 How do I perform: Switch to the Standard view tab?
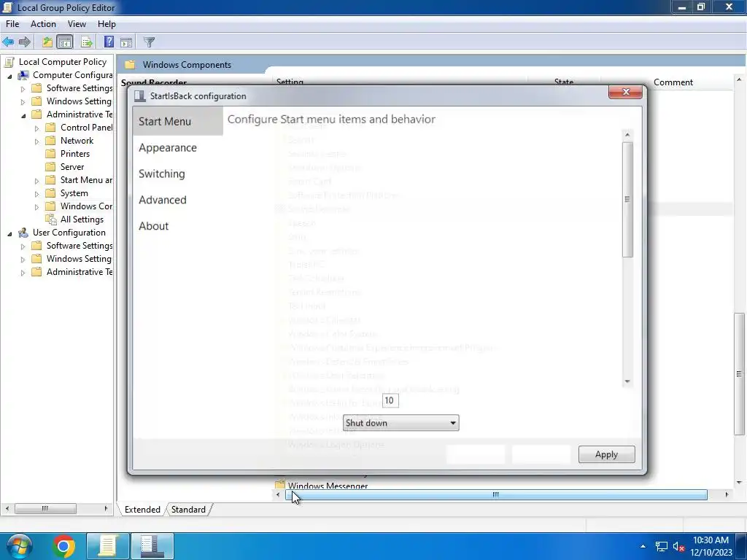[188, 510]
